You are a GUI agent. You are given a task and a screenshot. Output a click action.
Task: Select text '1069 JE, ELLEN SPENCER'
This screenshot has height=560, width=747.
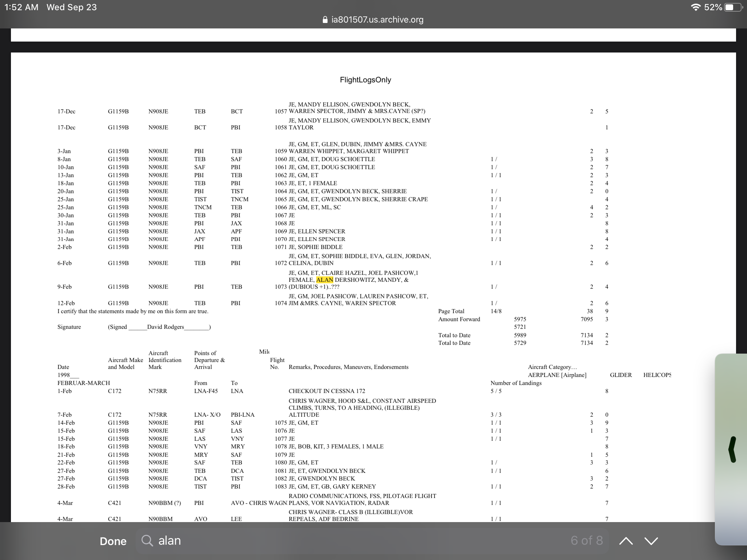click(x=310, y=232)
